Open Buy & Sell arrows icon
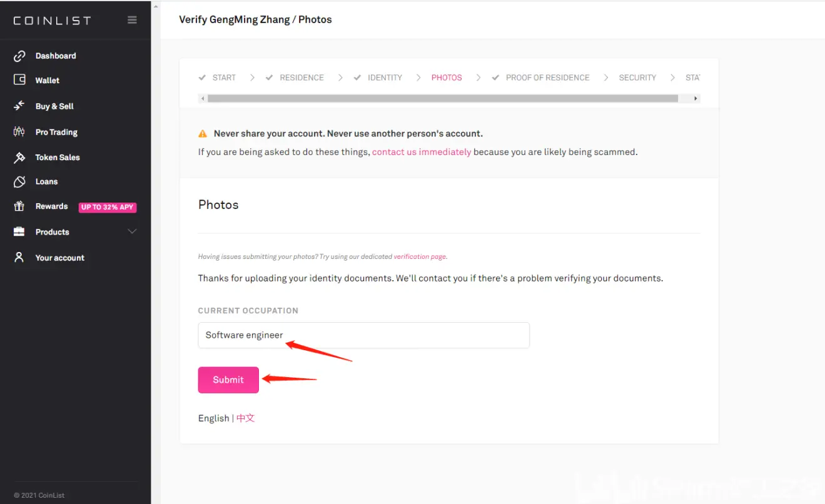 19,106
